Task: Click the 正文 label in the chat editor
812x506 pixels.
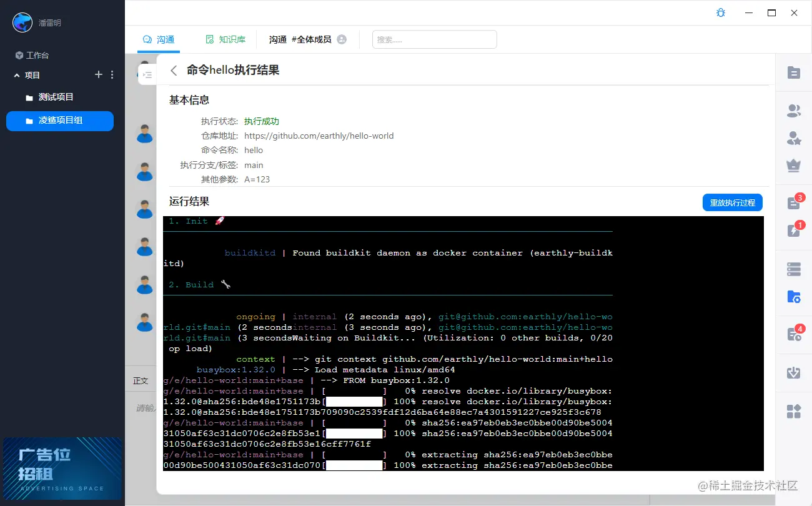Action: click(141, 380)
